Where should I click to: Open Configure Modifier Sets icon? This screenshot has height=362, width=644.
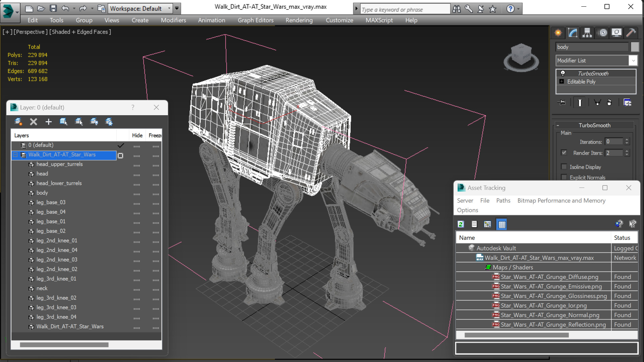pos(627,102)
